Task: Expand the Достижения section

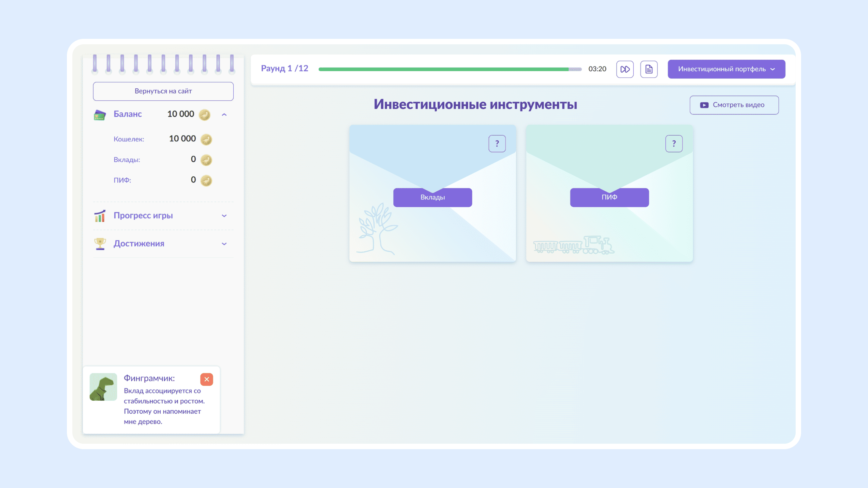Action: [224, 244]
